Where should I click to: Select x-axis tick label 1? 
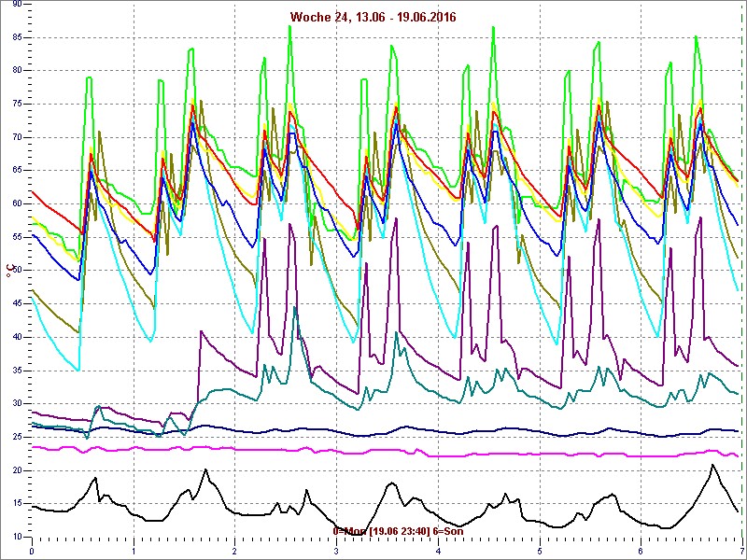(134, 551)
